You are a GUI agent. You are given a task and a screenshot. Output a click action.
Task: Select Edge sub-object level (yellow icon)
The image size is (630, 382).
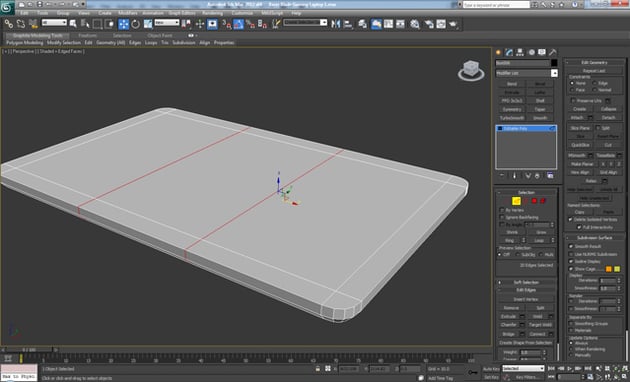516,201
